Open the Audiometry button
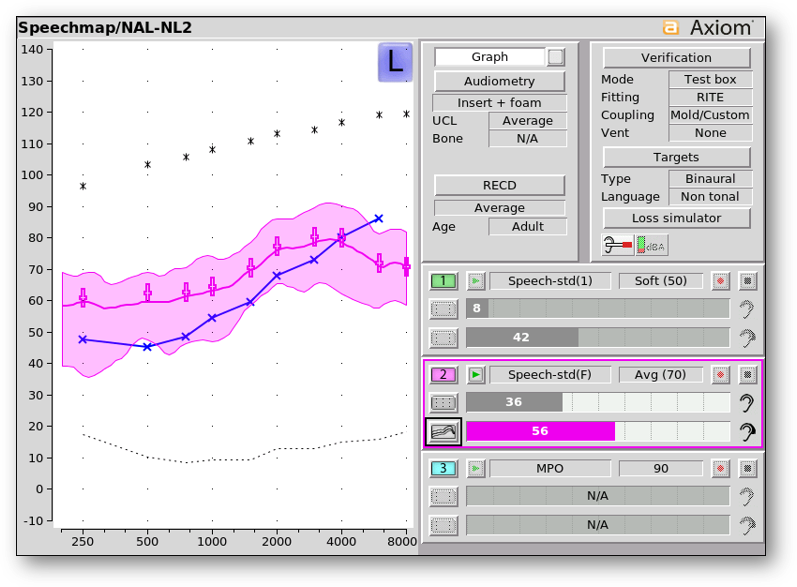Viewport: 797px width, 587px height. click(x=499, y=81)
